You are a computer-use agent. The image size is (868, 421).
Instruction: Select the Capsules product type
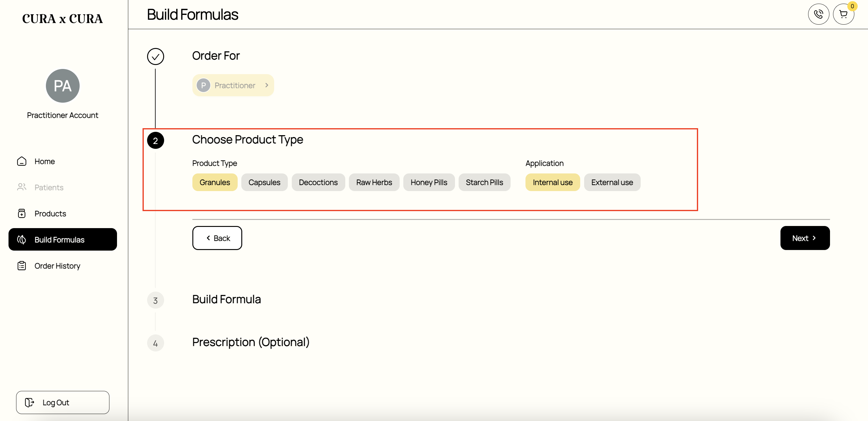[264, 182]
